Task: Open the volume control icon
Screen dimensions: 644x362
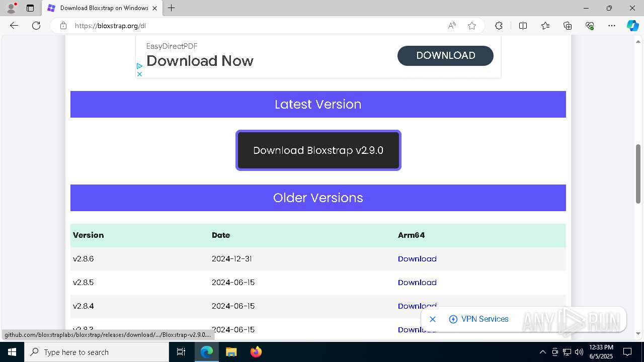Action: tap(579, 352)
